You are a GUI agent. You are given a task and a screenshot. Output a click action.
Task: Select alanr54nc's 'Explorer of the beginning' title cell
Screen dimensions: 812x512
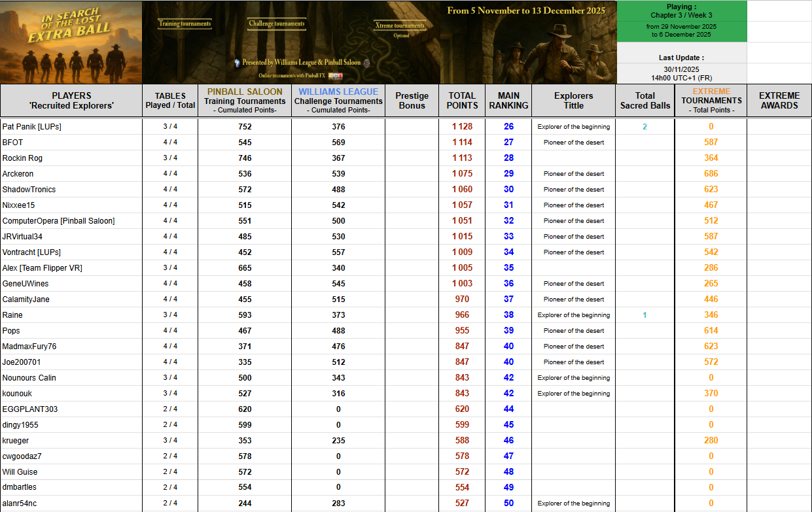pos(573,503)
